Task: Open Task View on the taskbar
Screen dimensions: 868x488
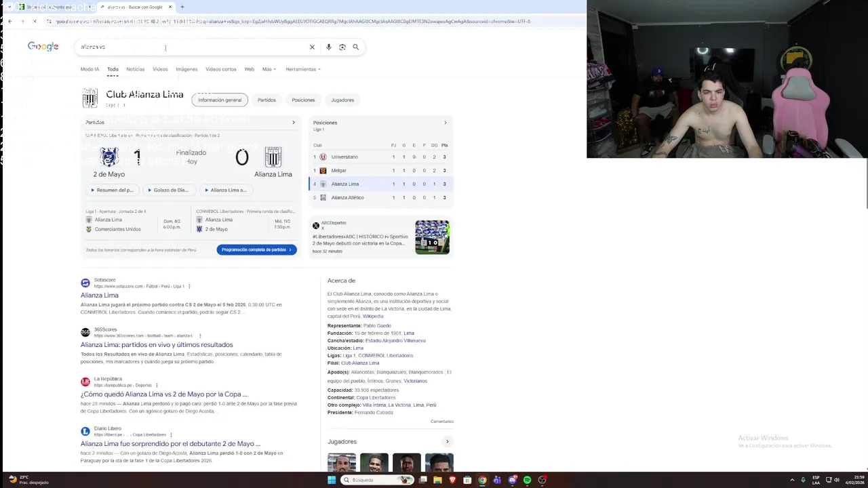Action: (x=422, y=480)
